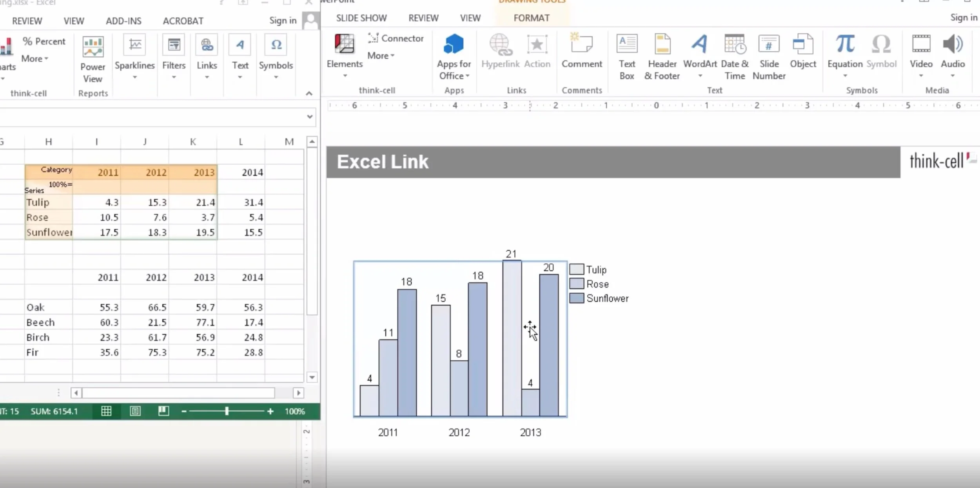Open the SLIDE SHOW tab
The height and width of the screenshot is (488, 980).
point(361,18)
